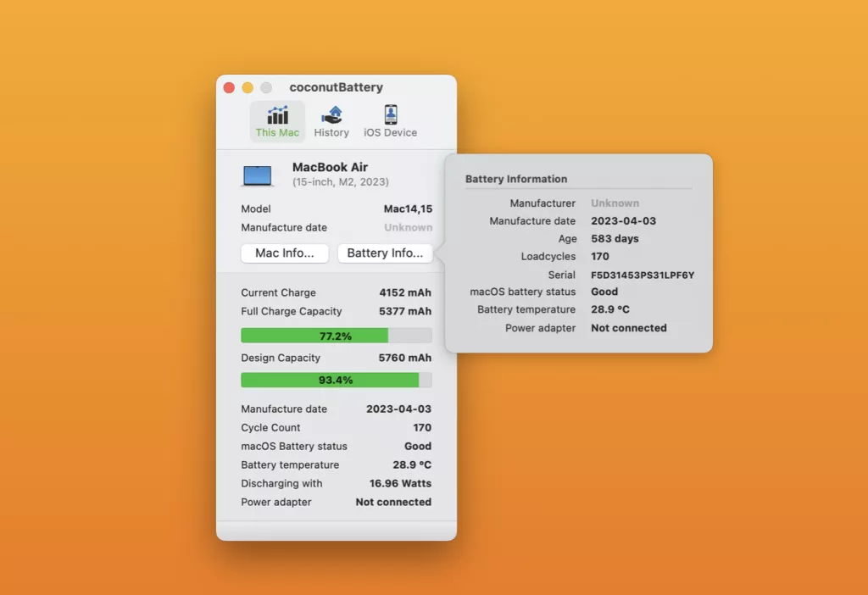868x595 pixels.
Task: Click the 583 days age value
Action: click(615, 239)
